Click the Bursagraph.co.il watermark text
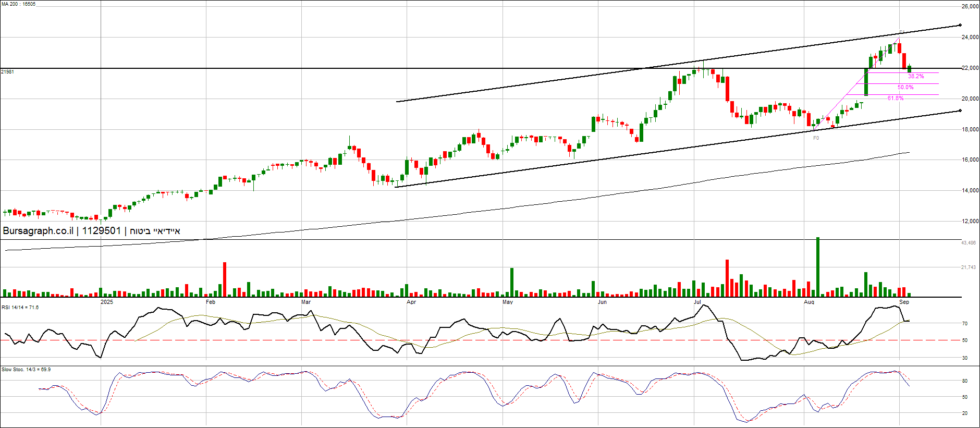The height and width of the screenshot is (428, 980). 38,231
